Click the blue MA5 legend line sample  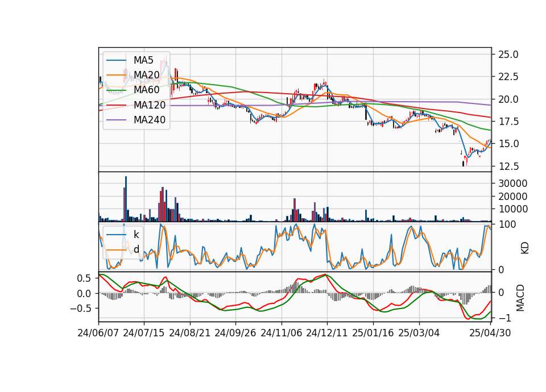pyautogui.click(x=116, y=60)
